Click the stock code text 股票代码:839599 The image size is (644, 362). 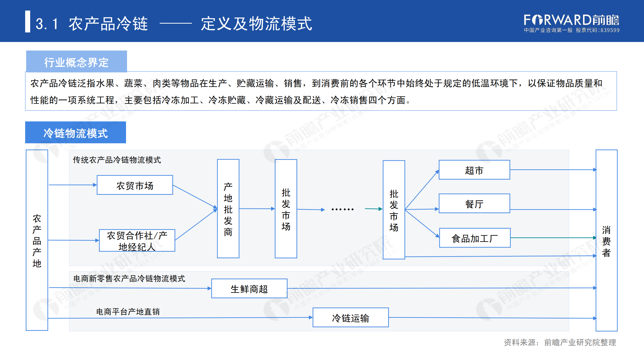[598, 30]
